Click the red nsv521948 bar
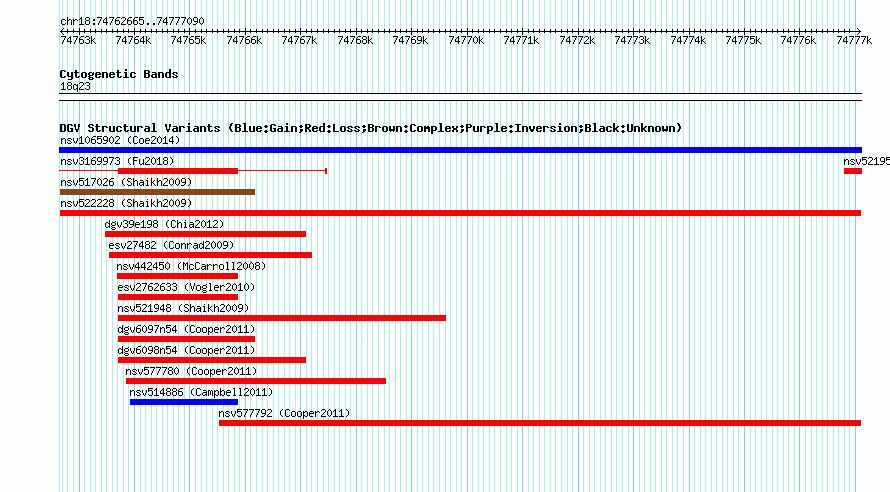Image resolution: width=890 pixels, height=492 pixels. pyautogui.click(x=282, y=318)
